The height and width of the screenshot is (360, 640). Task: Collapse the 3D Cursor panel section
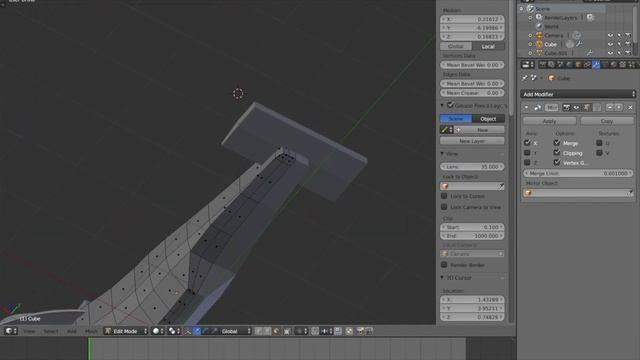(x=442, y=278)
